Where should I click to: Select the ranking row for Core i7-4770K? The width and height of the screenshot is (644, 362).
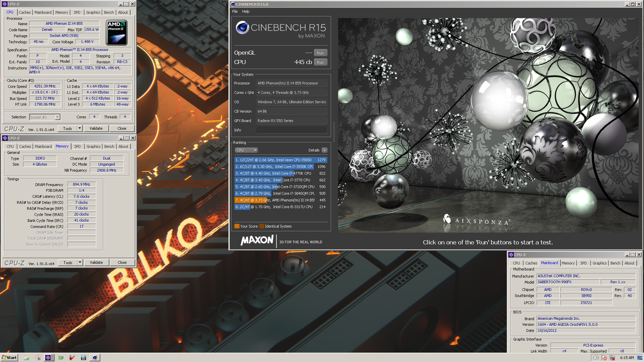(280, 173)
